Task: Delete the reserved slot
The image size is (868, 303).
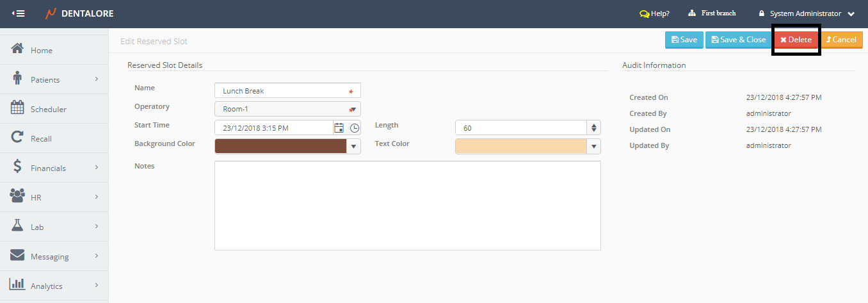Action: pyautogui.click(x=796, y=40)
